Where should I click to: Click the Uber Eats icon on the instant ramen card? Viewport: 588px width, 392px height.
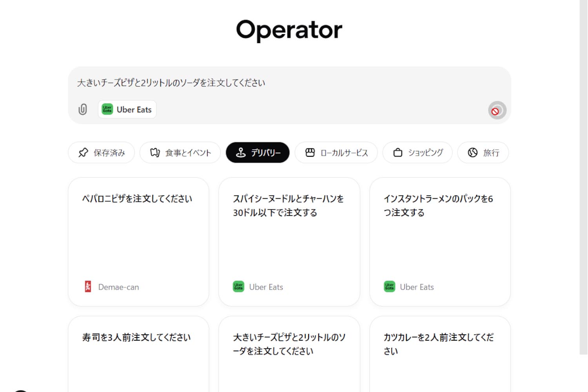tap(389, 287)
